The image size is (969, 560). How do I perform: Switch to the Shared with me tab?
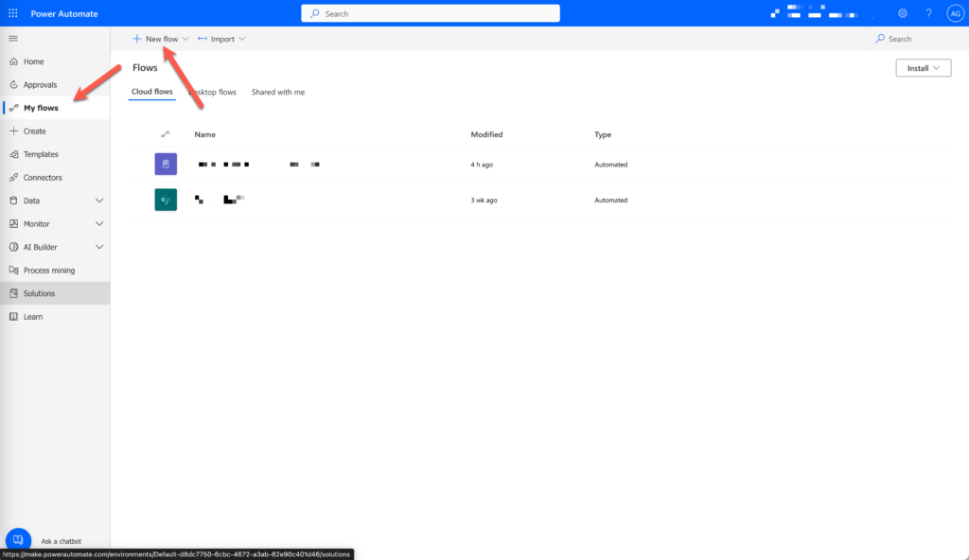tap(278, 92)
